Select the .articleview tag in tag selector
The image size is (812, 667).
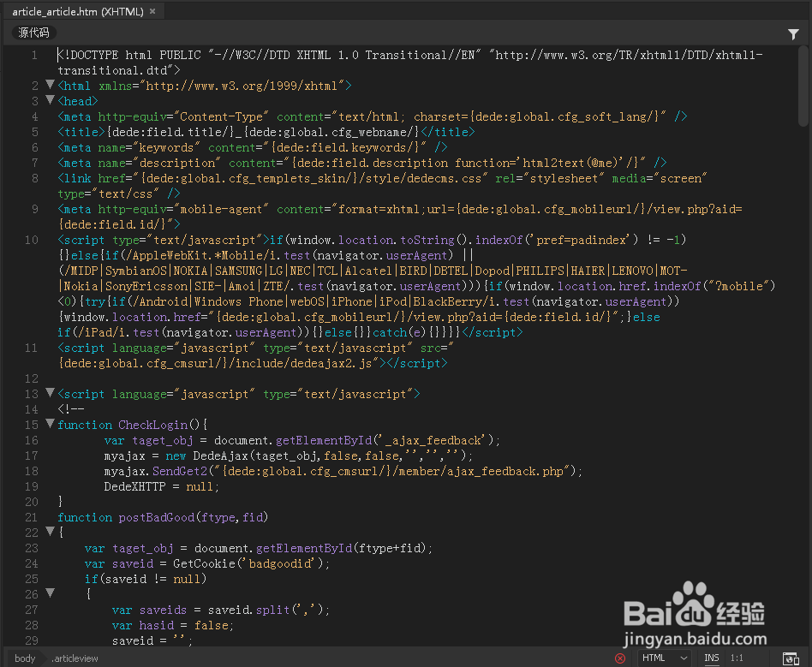click(75, 658)
